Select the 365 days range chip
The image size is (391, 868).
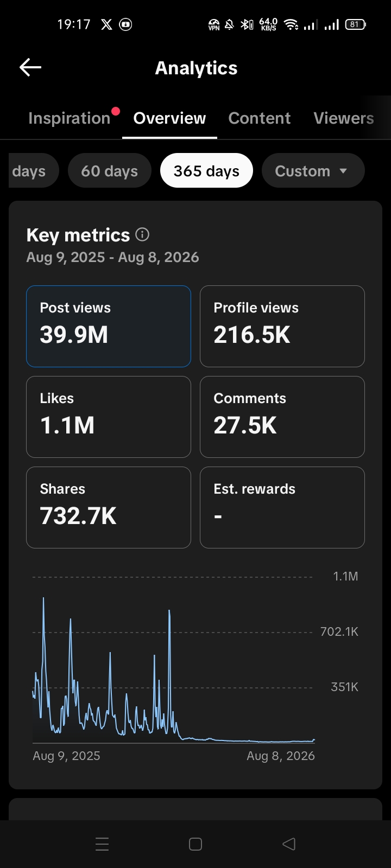point(206,170)
